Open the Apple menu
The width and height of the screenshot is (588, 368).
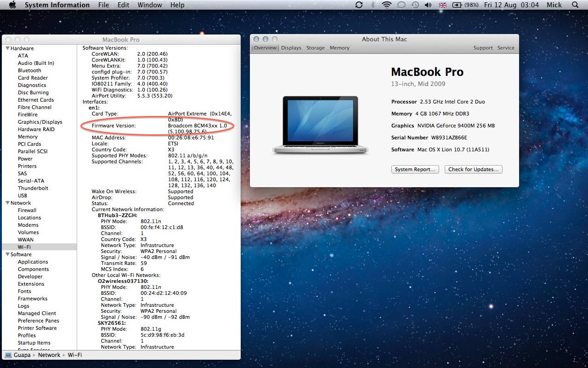[12, 5]
